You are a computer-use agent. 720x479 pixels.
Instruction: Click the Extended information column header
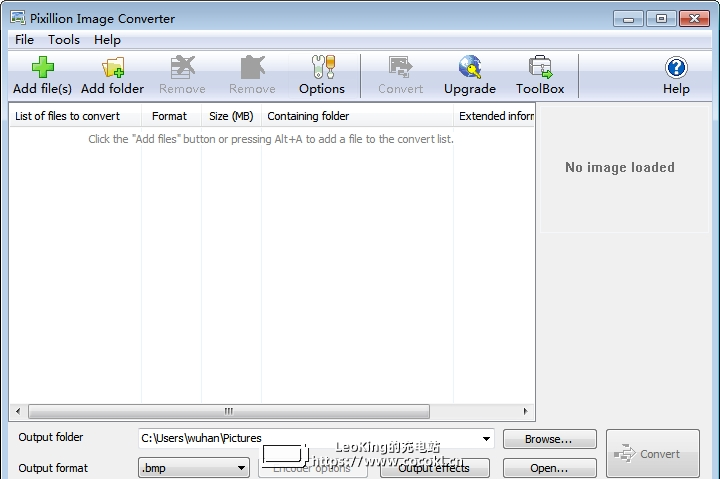tap(494, 116)
